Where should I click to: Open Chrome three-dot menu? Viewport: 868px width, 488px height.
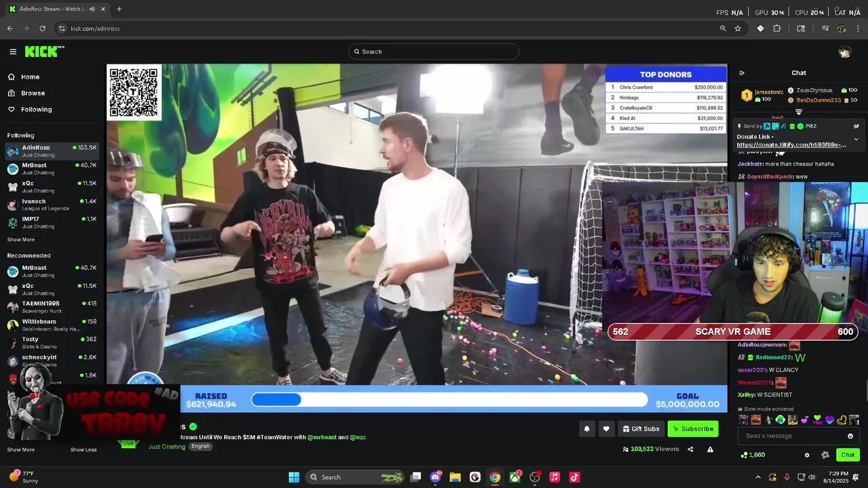[x=858, y=28]
